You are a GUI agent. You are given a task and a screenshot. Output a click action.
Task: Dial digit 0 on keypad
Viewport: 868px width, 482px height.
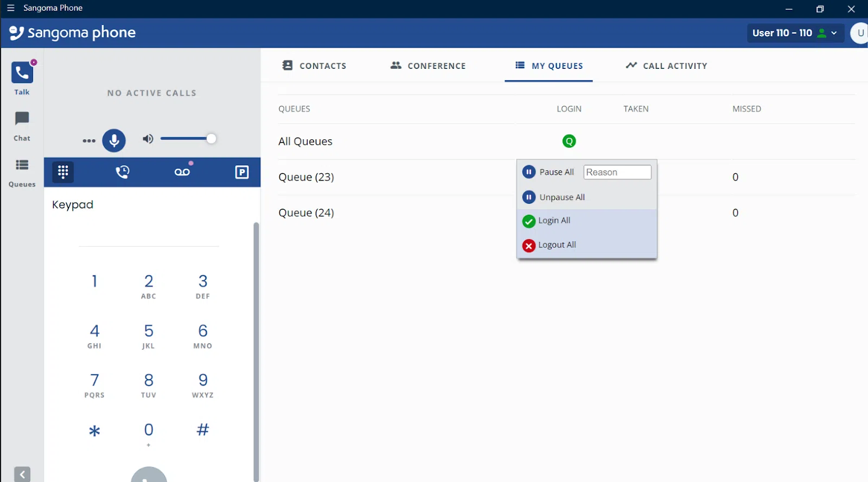click(x=149, y=434)
